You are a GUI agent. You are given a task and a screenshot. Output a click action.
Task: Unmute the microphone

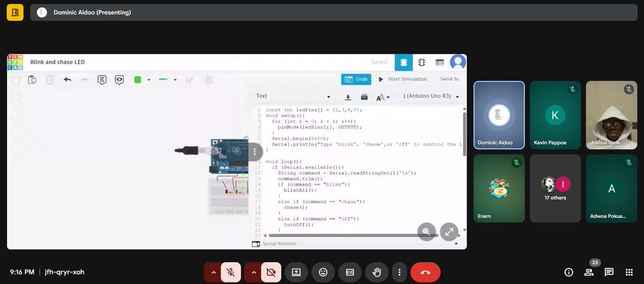click(x=231, y=272)
